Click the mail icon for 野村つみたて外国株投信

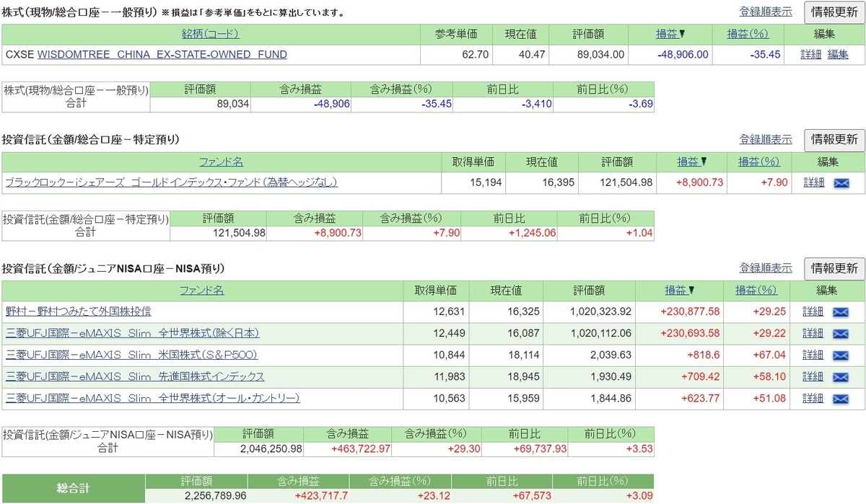(841, 312)
